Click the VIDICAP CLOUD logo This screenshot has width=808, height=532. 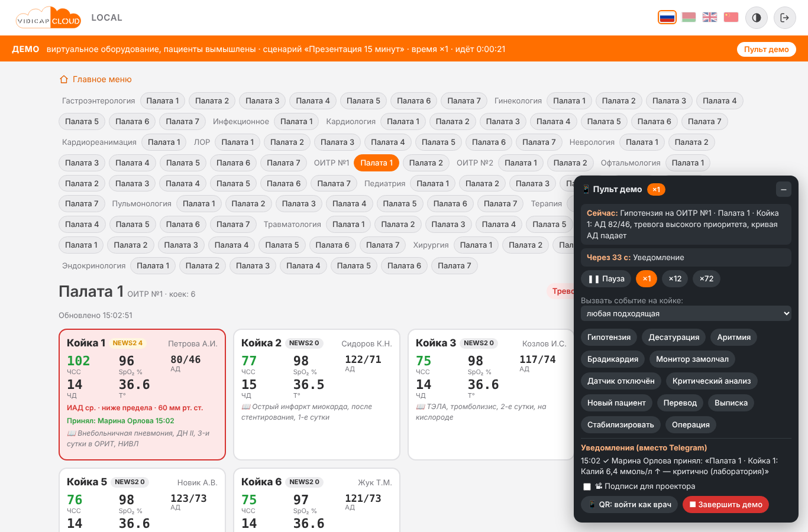pos(49,18)
